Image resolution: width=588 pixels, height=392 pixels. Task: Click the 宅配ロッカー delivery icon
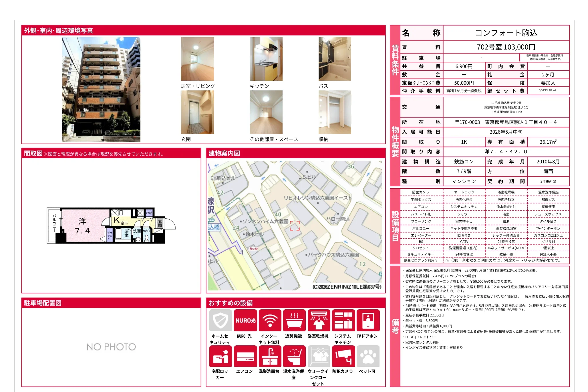(x=220, y=356)
